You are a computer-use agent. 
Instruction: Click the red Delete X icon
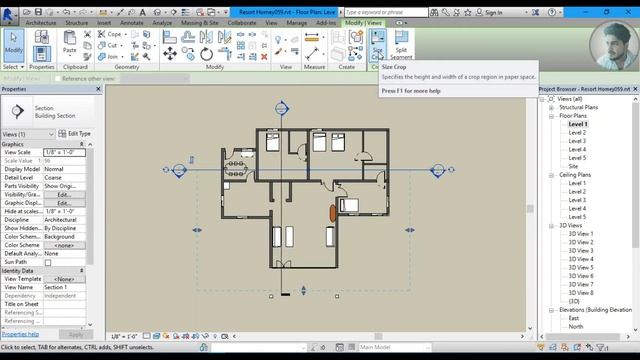click(264, 57)
